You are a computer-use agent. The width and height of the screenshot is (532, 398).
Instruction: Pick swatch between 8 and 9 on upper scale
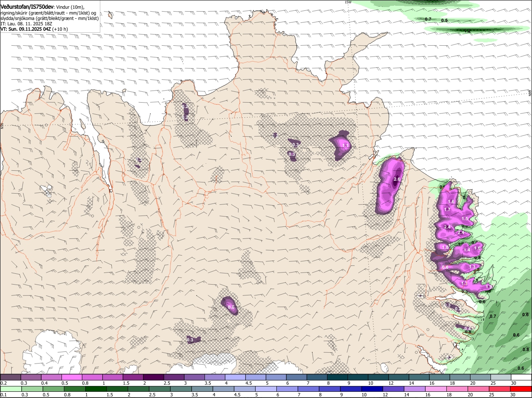[337, 377]
